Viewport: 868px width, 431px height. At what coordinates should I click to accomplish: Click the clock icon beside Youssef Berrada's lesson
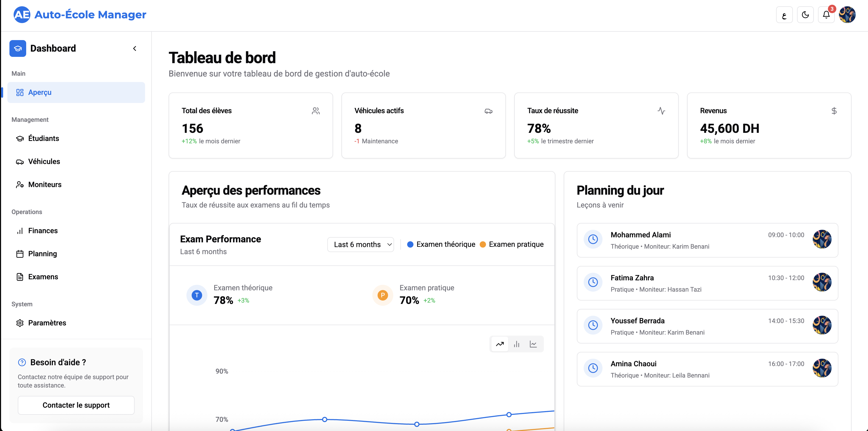593,325
